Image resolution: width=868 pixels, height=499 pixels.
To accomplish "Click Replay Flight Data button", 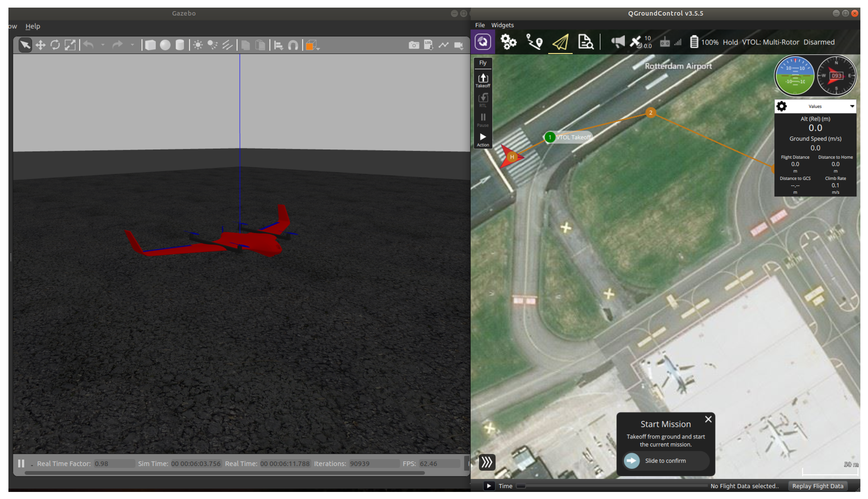I will [818, 486].
